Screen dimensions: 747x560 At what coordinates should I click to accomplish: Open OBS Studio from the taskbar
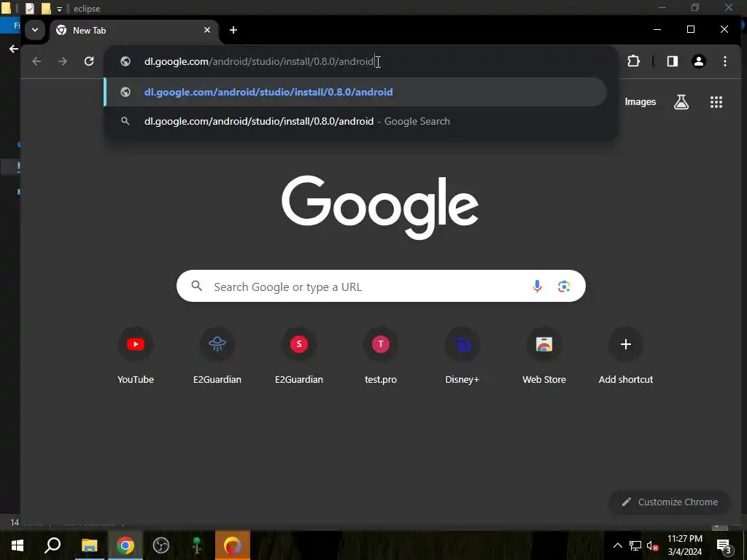(x=161, y=545)
